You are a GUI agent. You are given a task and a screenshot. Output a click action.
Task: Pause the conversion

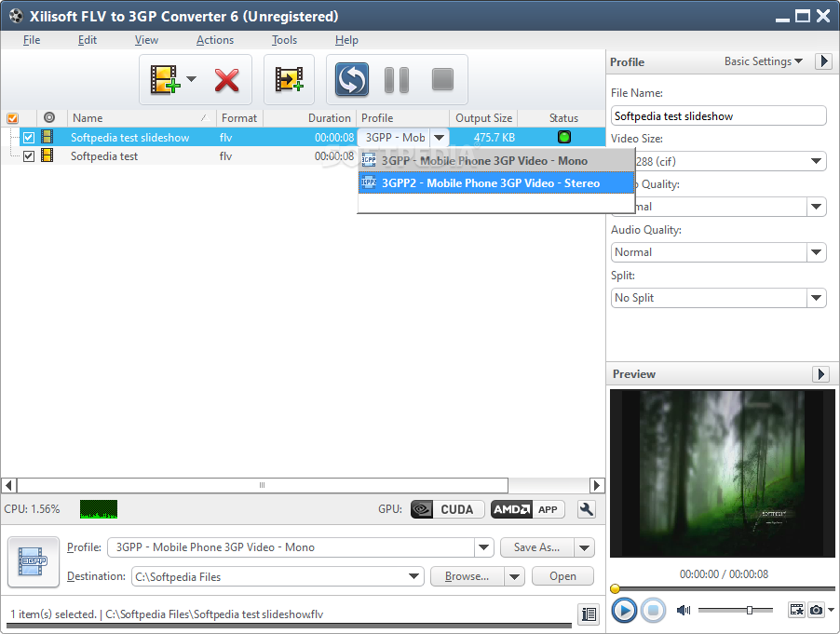[397, 80]
